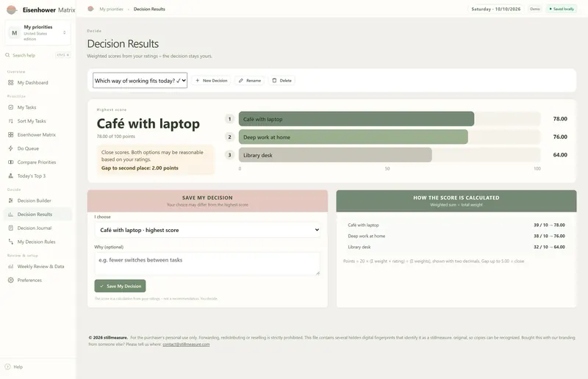The image size is (588, 379).
Task: Open My Dashboard icon in sidebar
Action: point(10,82)
